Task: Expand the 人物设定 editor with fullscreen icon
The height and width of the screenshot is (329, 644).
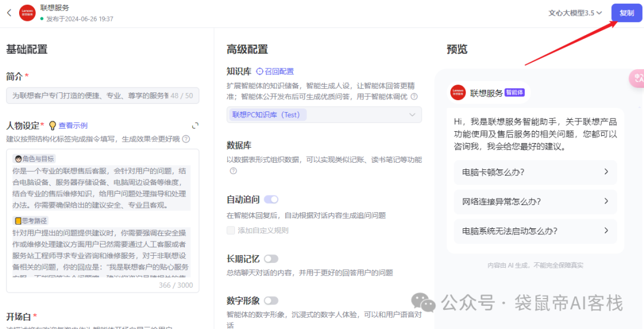Action: pyautogui.click(x=196, y=125)
